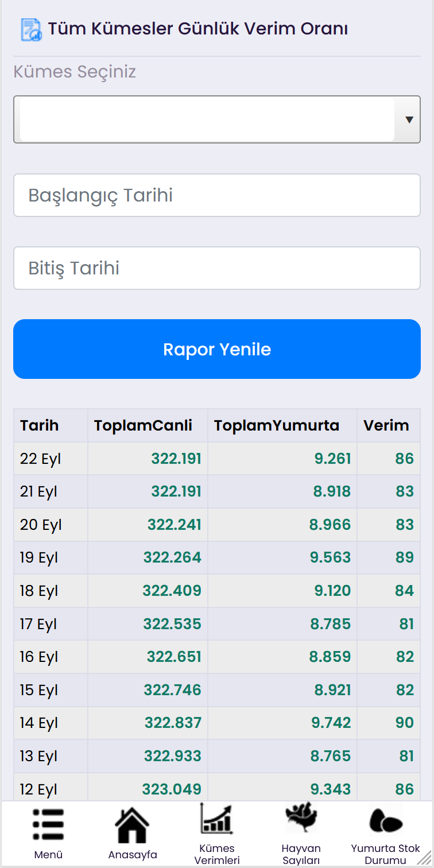Open the coop selection combo box
This screenshot has height=868, width=434.
(x=207, y=119)
